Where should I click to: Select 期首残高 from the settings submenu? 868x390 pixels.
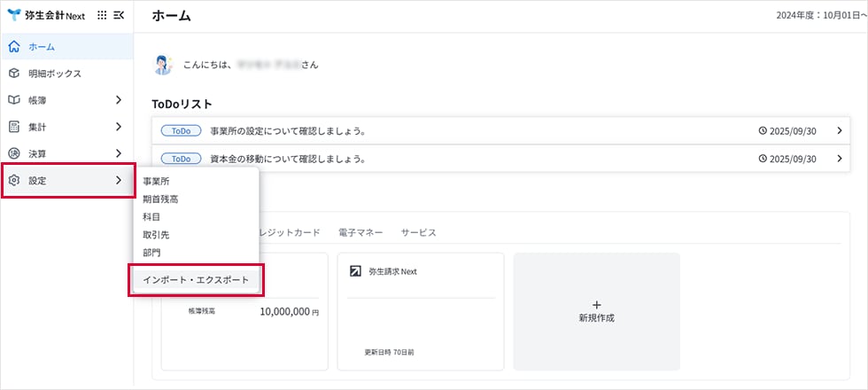[x=160, y=199]
